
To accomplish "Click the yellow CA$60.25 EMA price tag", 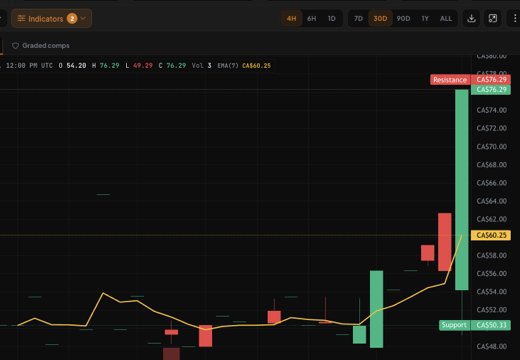I will [x=491, y=235].
